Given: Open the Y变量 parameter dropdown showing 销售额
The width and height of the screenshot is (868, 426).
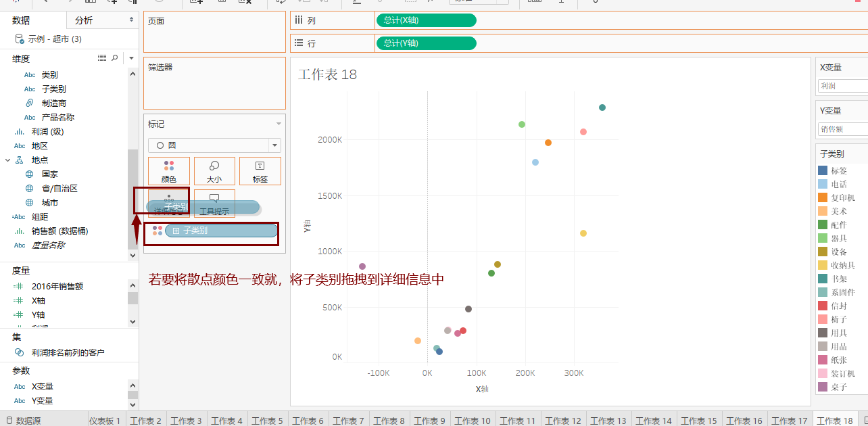Looking at the screenshot, I should point(842,128).
